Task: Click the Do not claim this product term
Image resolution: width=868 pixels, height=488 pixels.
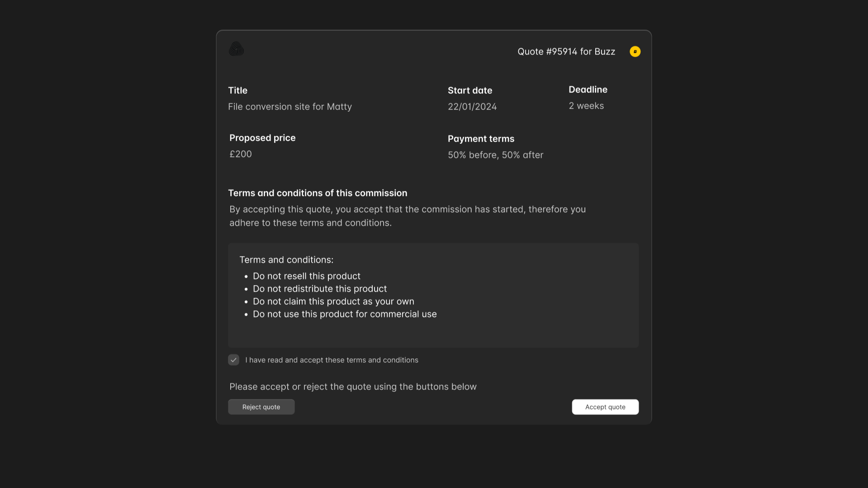Action: pyautogui.click(x=333, y=302)
